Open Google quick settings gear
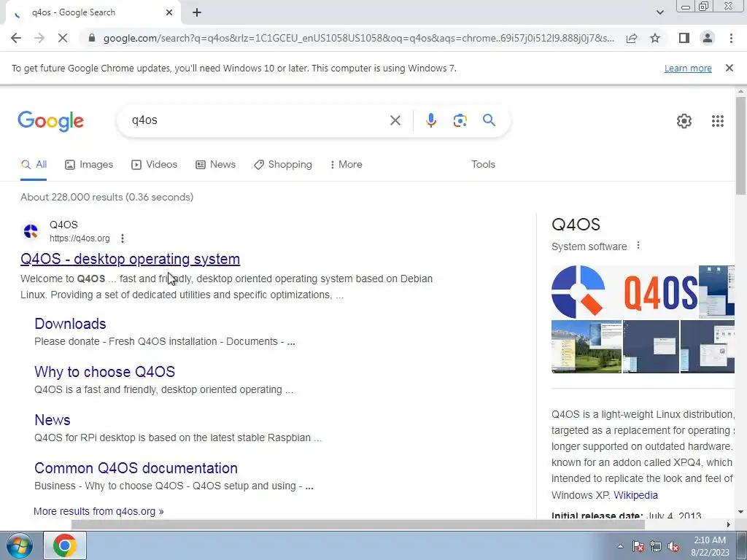Image resolution: width=747 pixels, height=560 pixels. (684, 121)
